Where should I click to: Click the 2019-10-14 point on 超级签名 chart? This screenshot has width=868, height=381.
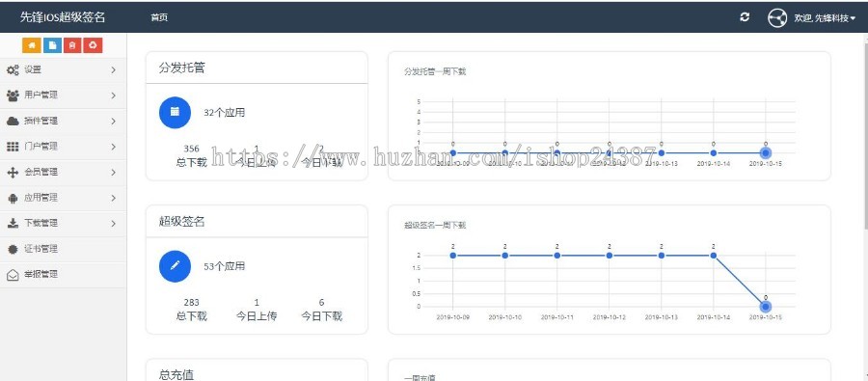713,256
